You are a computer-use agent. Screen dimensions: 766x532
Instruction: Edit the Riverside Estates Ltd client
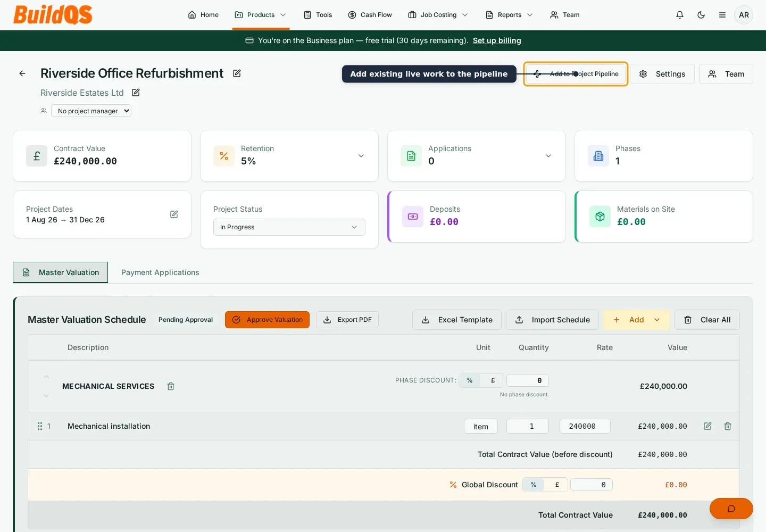136,93
